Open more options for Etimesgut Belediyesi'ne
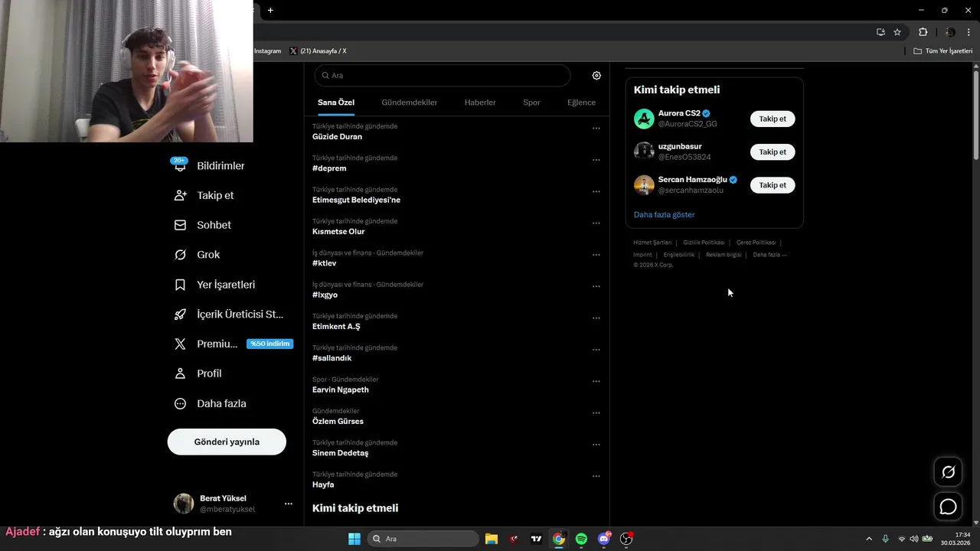 point(596,191)
